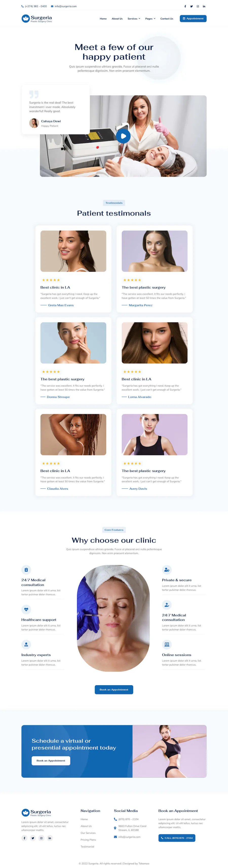
Task: Click the Instagram icon in top bar
Action: 198,6
